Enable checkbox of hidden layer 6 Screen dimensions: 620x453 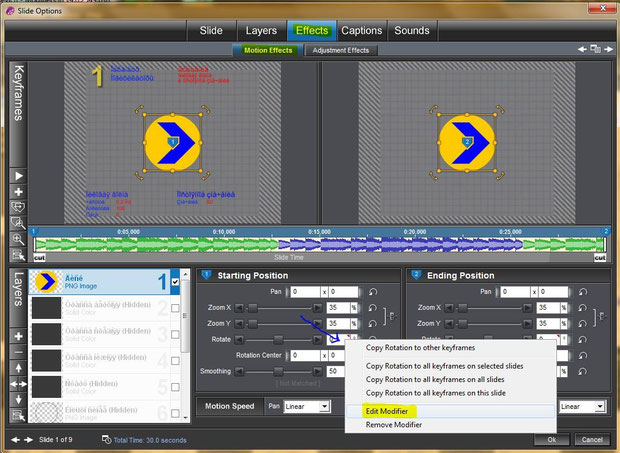coord(175,413)
